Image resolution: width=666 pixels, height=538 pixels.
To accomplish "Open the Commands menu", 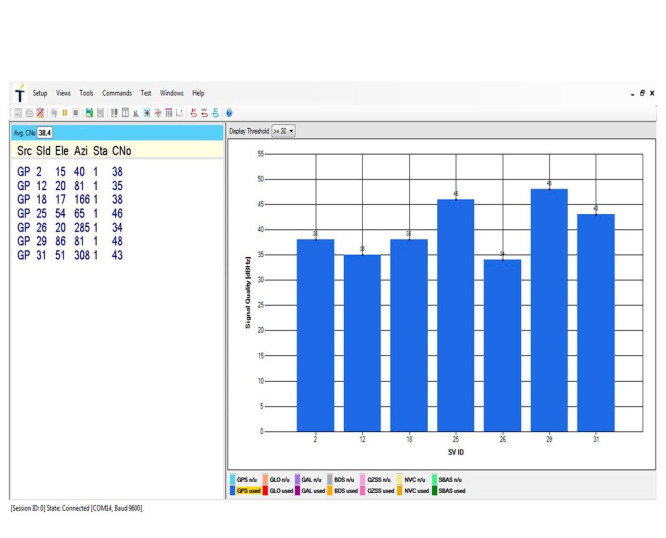I will [x=117, y=93].
